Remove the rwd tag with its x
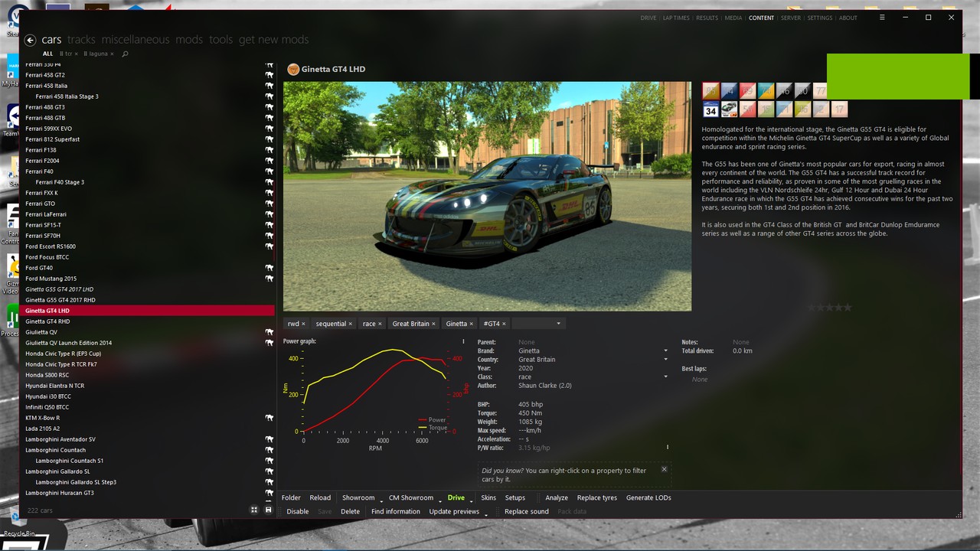Screen dimensions: 980x551 point(303,324)
